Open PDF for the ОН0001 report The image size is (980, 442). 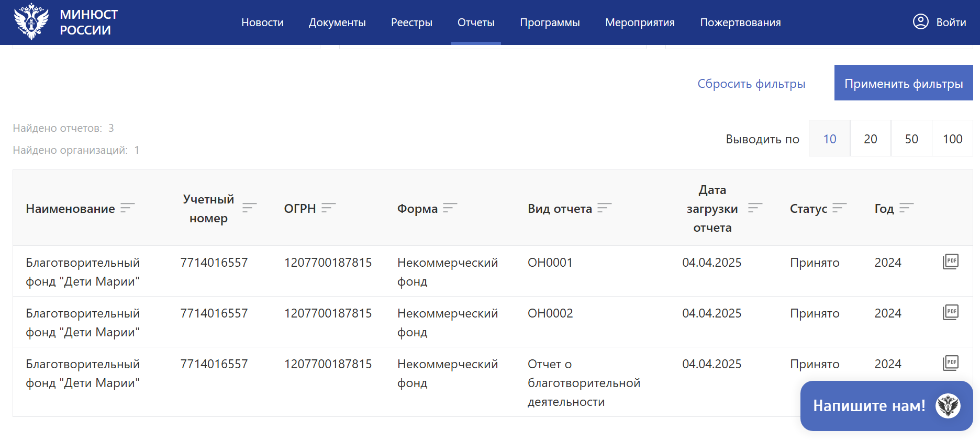coord(950,262)
